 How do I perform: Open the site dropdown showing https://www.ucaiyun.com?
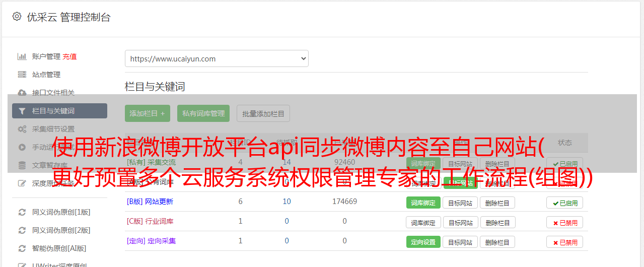tap(217, 58)
